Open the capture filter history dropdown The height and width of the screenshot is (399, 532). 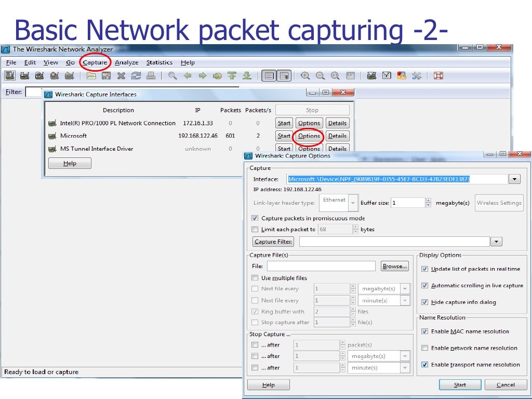point(496,242)
